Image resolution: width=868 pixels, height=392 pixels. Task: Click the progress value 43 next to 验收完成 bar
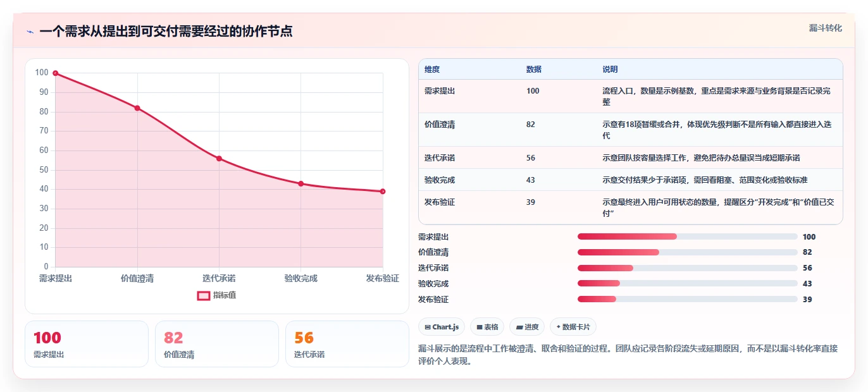tap(807, 284)
